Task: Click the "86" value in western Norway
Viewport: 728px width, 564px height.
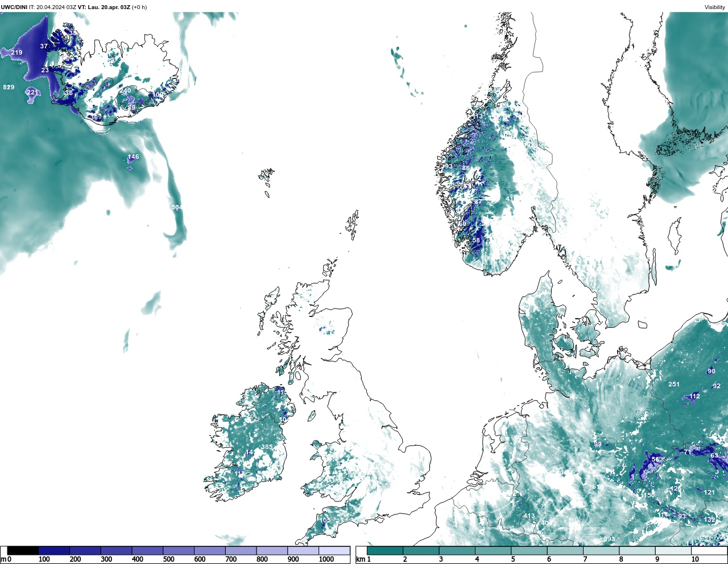Action: click(466, 168)
